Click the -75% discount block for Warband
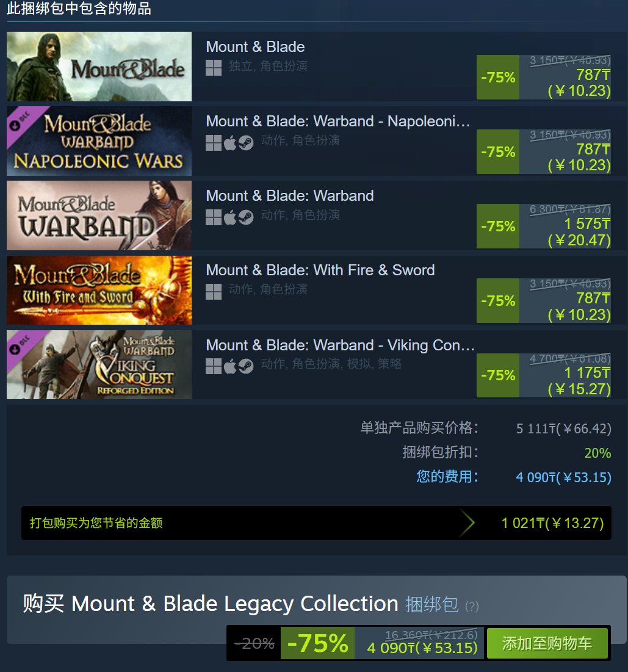 pos(498,226)
